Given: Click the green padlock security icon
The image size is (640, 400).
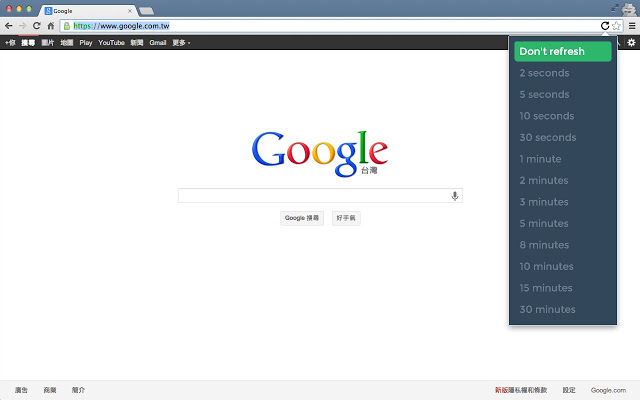Looking at the screenshot, I should (67, 26).
